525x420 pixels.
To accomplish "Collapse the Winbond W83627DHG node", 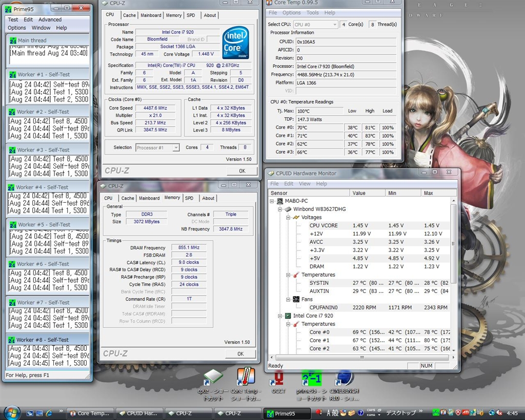I will [x=280, y=209].
